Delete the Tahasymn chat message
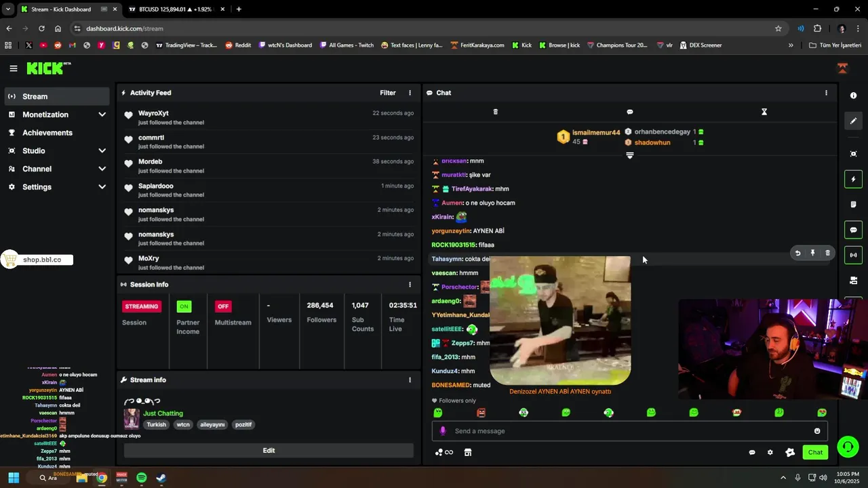868x488 pixels. pos(827,253)
